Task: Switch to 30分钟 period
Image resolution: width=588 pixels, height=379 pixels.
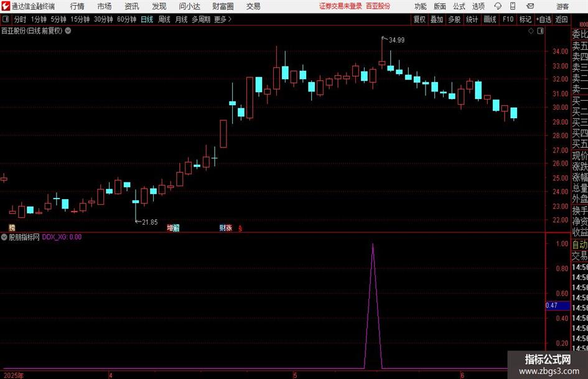Action: (103, 19)
